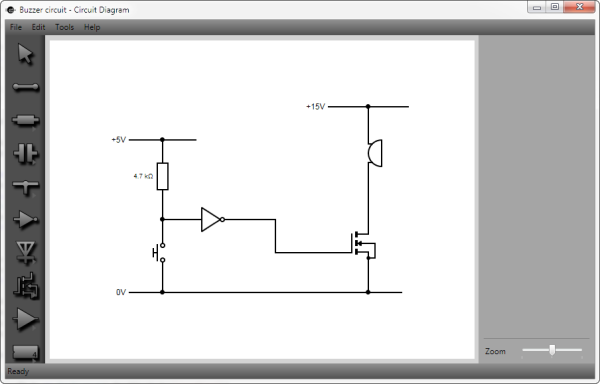Select the arrow pointer tool

click(26, 54)
